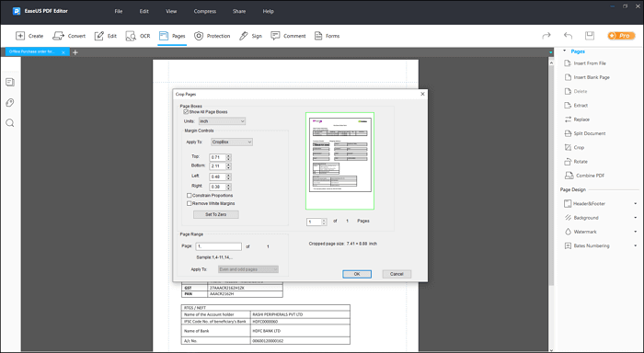Click the undo arrow icon
The width and height of the screenshot is (644, 353).
(568, 36)
